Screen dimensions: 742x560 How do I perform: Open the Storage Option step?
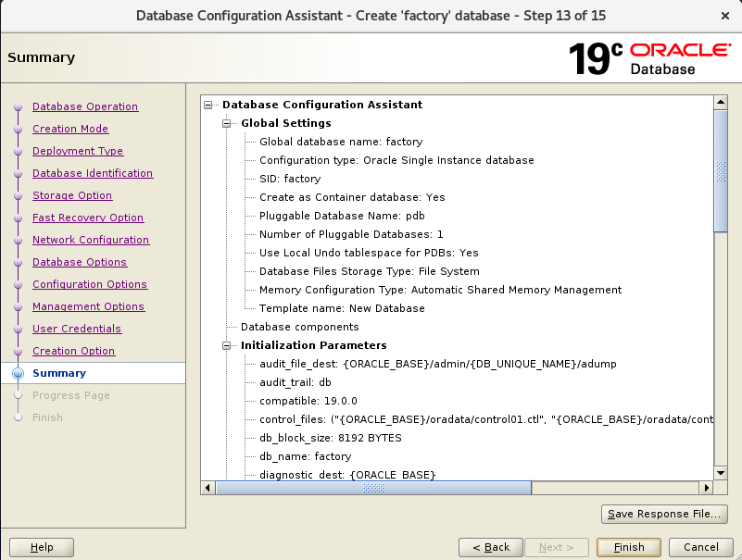pyautogui.click(x=72, y=195)
